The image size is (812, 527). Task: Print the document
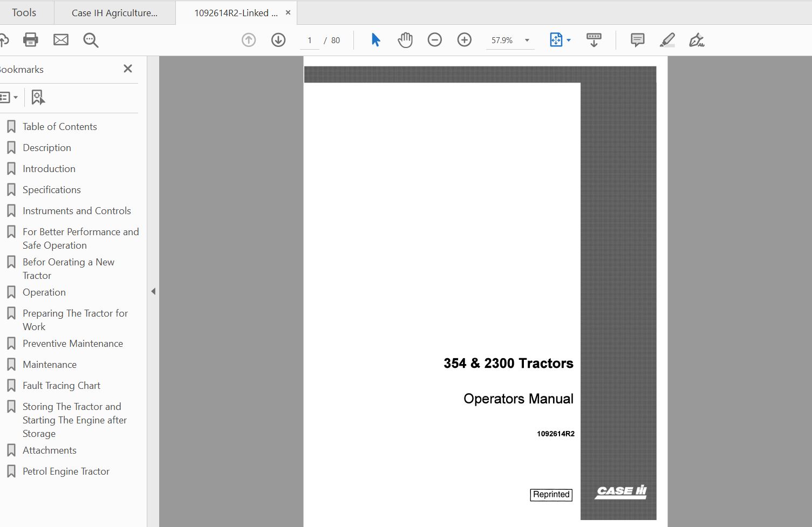(x=30, y=39)
